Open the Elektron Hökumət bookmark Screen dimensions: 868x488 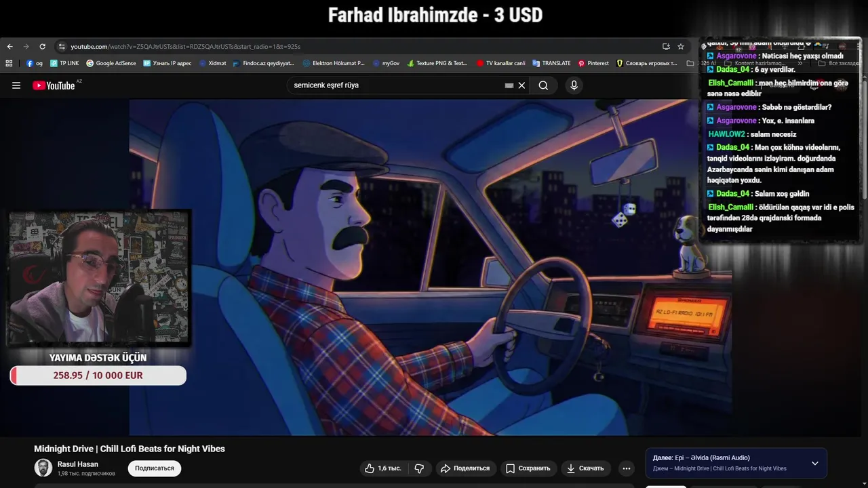(x=334, y=63)
